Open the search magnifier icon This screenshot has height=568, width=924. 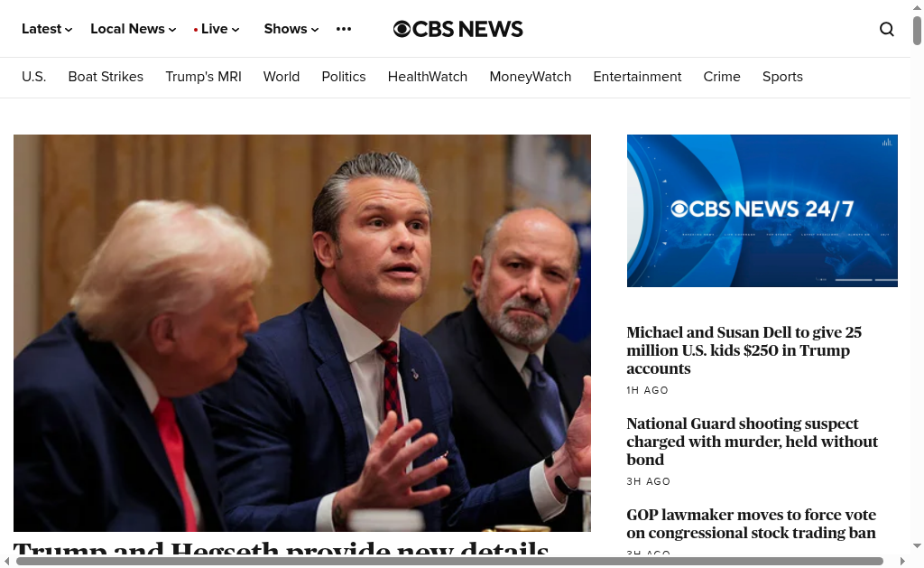tap(886, 29)
